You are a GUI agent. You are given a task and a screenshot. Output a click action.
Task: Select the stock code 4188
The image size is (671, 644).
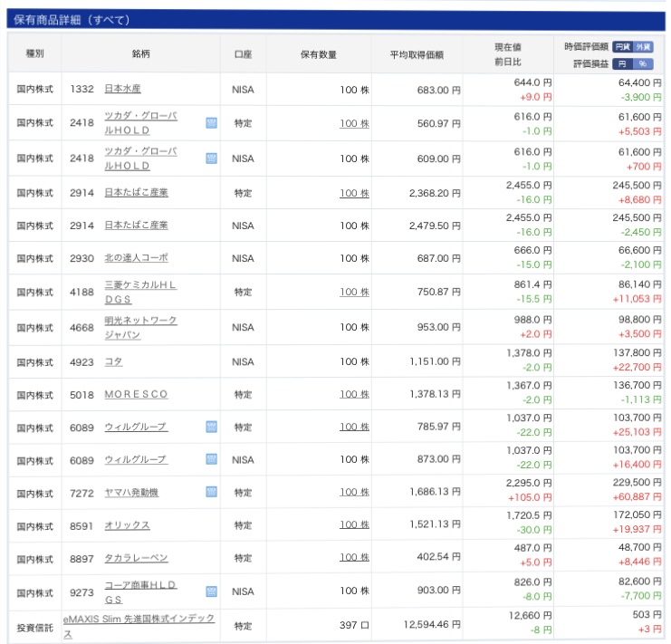point(81,293)
